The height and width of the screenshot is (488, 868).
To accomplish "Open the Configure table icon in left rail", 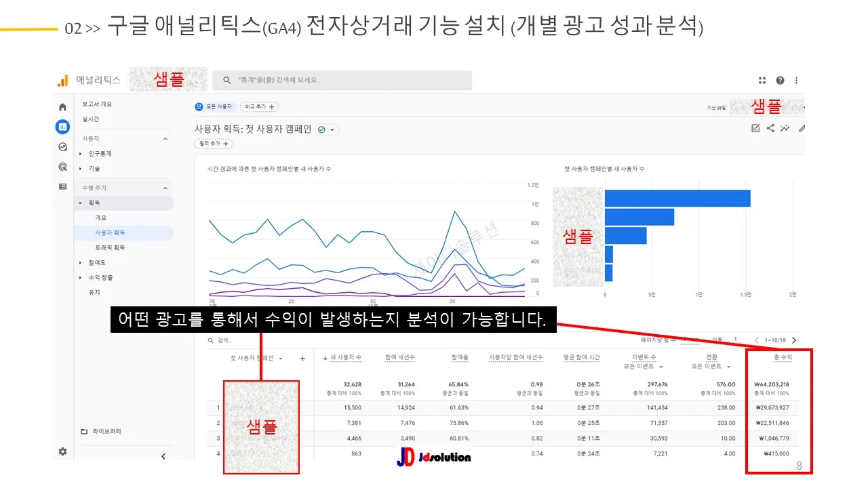I will (62, 186).
